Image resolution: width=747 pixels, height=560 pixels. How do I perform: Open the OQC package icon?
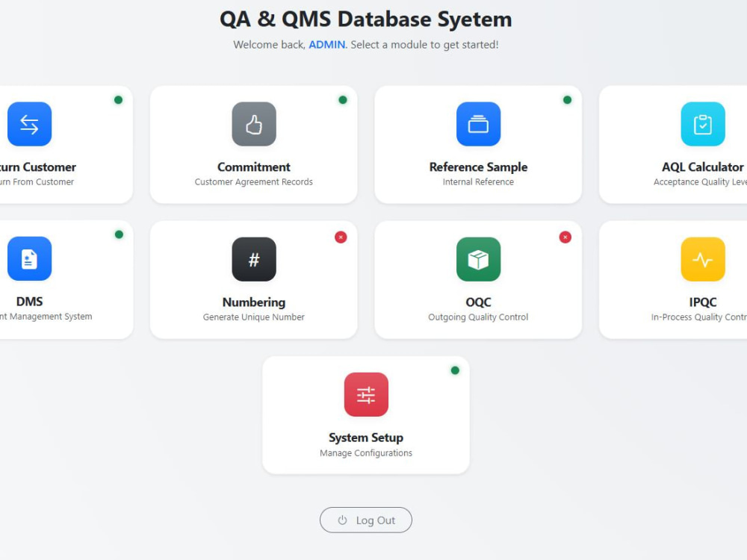(x=478, y=259)
